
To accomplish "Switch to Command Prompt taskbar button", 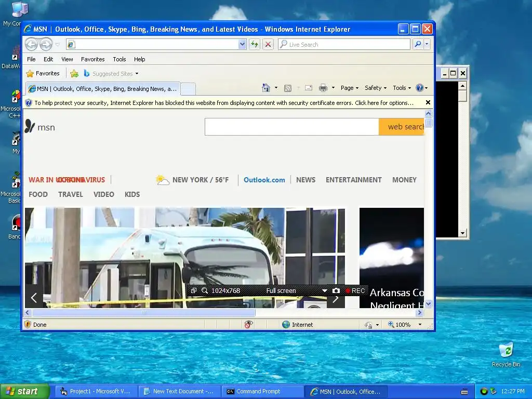I will click(262, 392).
